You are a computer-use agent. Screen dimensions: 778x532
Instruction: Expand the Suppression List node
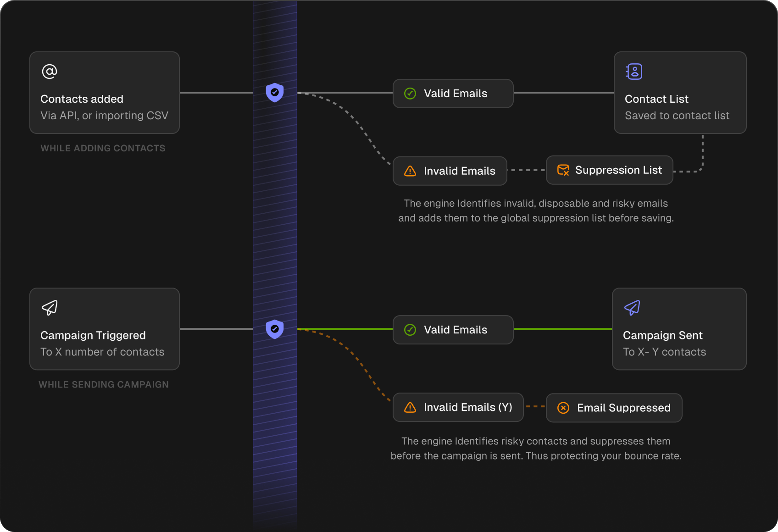[x=609, y=170]
